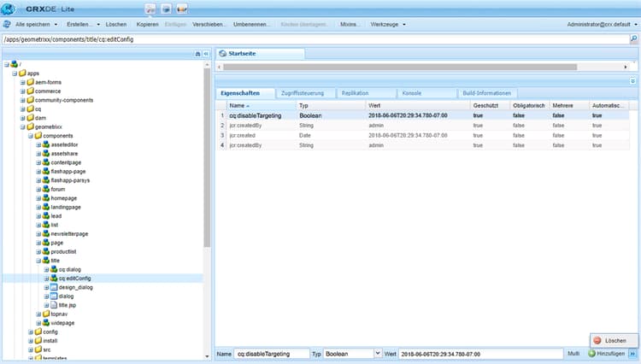Click the cq:dialog node icon
The image size is (641, 364).
52,269
